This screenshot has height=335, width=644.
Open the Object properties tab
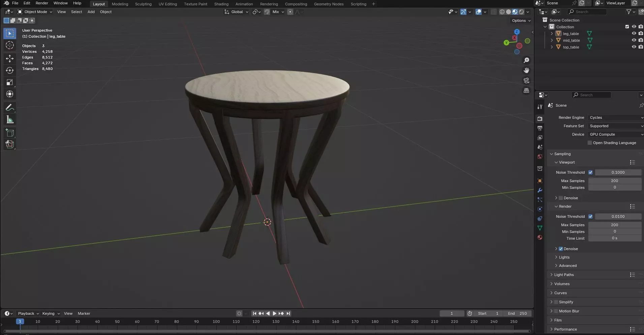(x=540, y=181)
